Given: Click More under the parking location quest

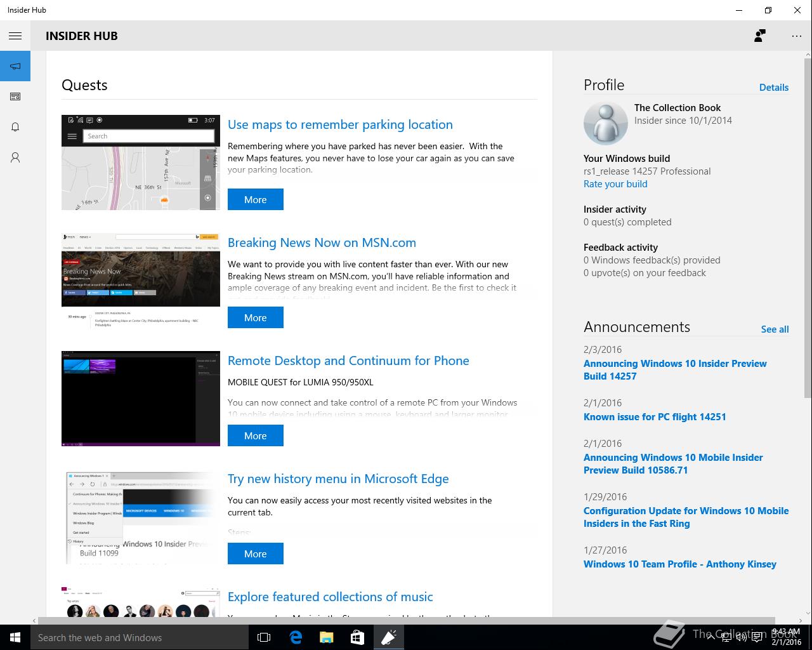Looking at the screenshot, I should coord(256,199).
